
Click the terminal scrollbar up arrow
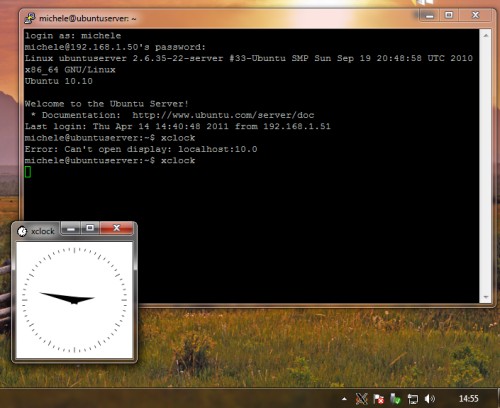(x=486, y=35)
